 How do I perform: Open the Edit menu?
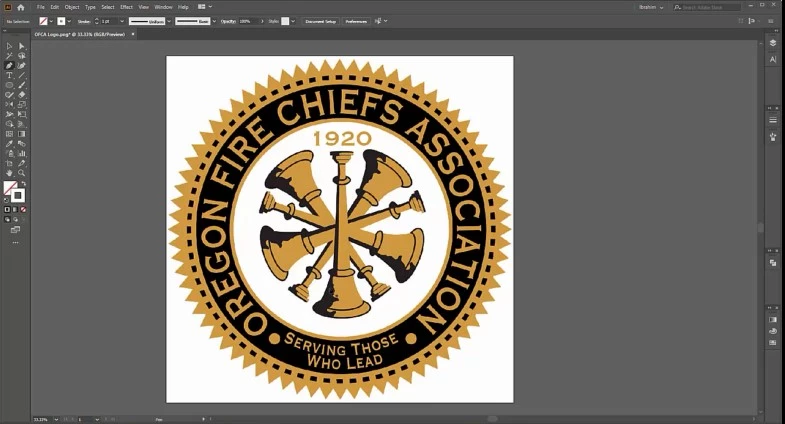55,8
